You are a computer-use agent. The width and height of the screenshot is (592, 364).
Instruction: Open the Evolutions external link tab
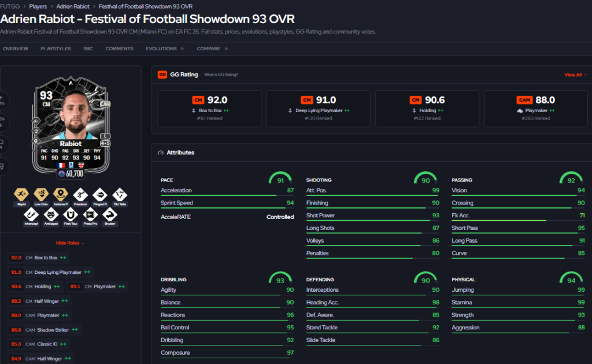pyautogui.click(x=165, y=49)
